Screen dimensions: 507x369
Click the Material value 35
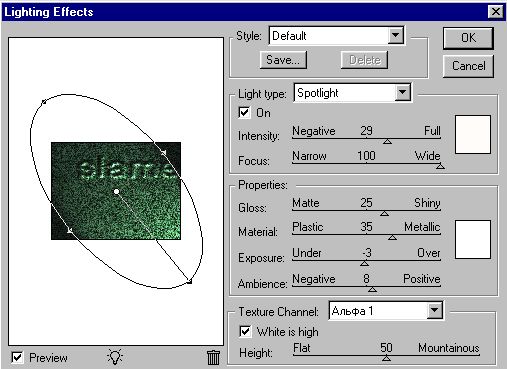[x=366, y=227]
